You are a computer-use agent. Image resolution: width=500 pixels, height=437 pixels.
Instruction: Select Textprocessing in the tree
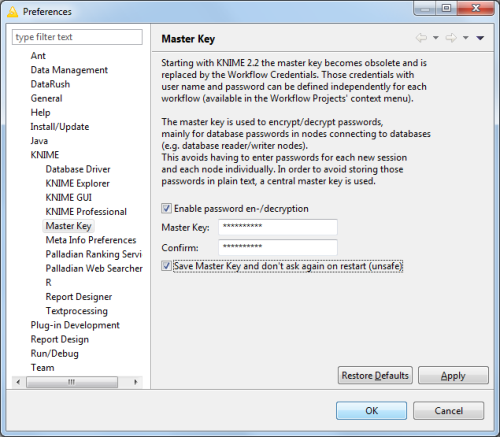coord(77,311)
